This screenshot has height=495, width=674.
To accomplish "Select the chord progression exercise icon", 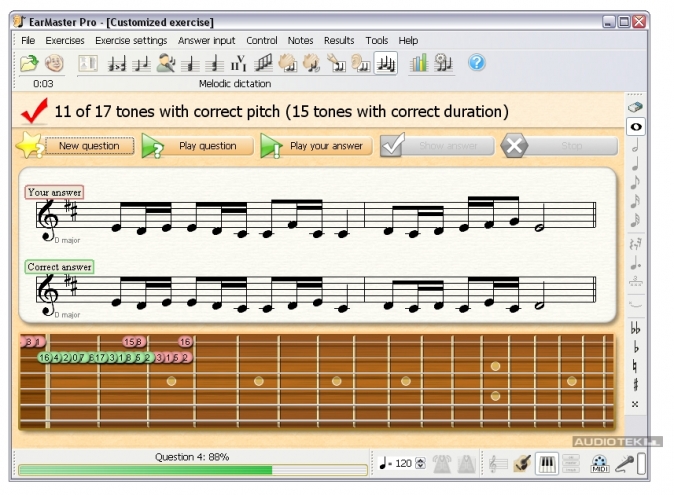I will [x=239, y=64].
